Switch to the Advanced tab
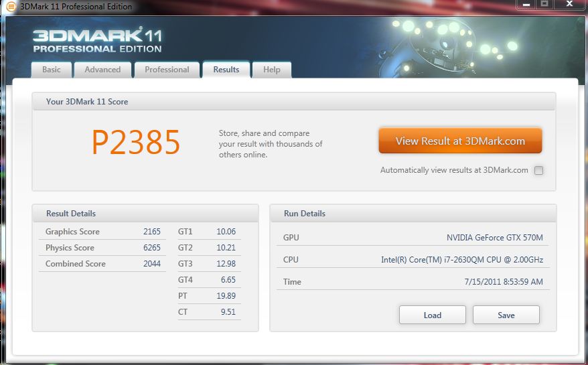 (x=102, y=70)
